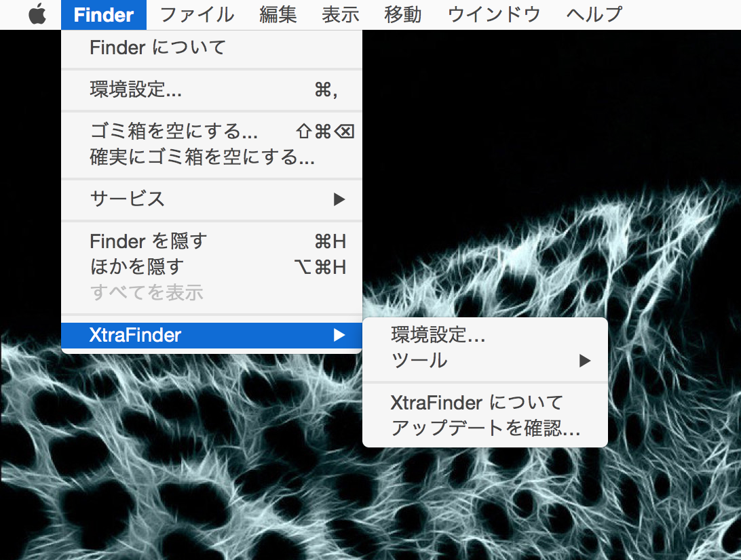The image size is (741, 560).
Task: Open the Apple logo menu
Action: click(37, 14)
